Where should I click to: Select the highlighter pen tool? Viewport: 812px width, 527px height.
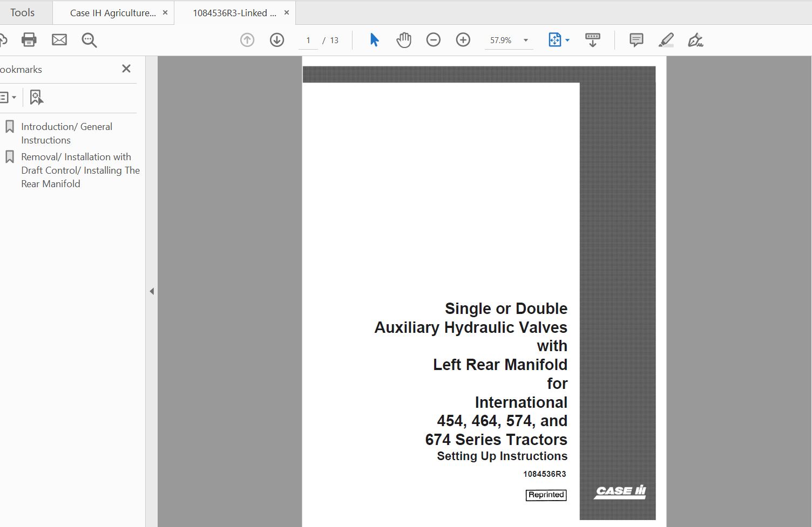[x=666, y=40]
